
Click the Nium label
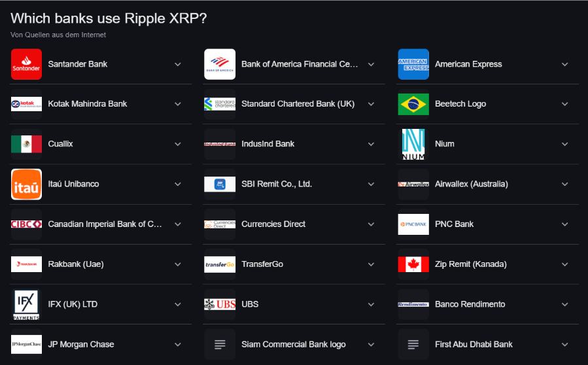(x=444, y=144)
